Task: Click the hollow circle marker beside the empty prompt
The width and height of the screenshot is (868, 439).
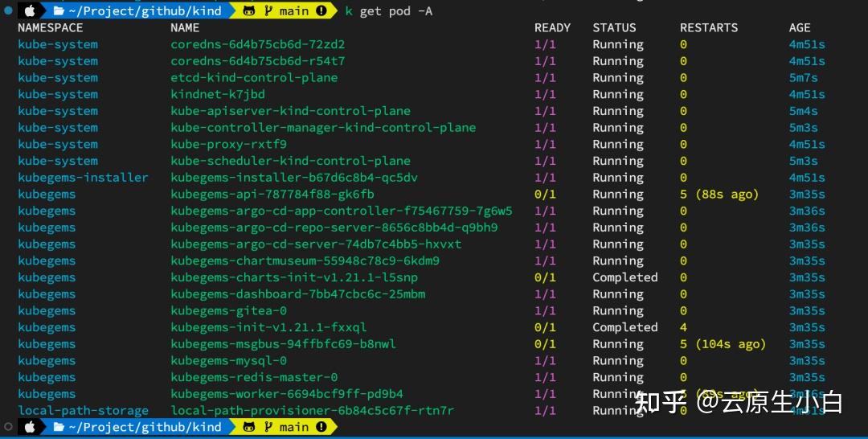Action: 9,427
